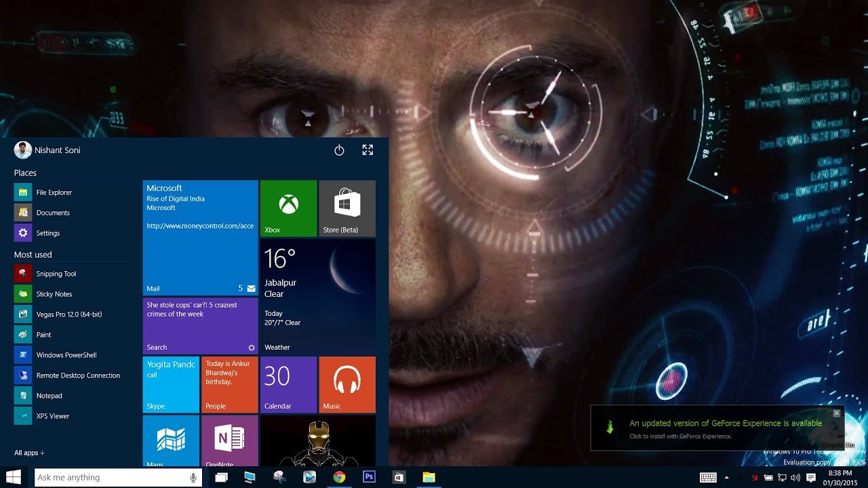Click the volume speaker tray icon

click(795, 477)
